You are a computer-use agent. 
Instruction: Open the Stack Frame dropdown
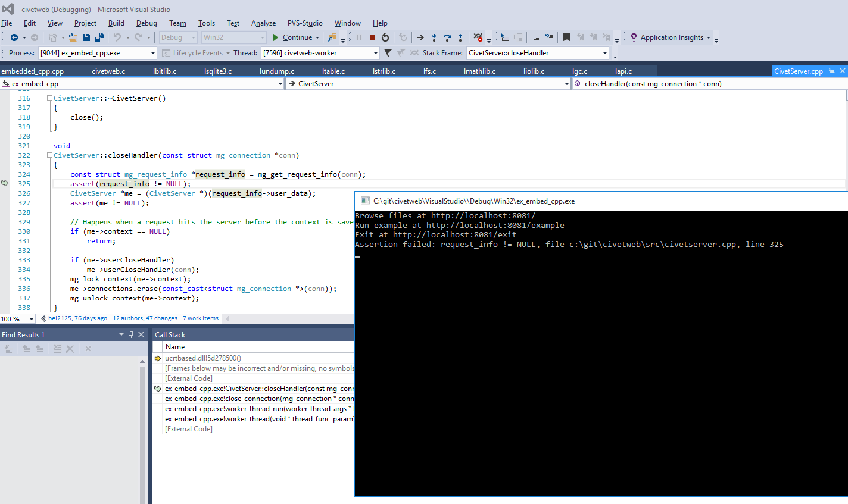click(604, 52)
